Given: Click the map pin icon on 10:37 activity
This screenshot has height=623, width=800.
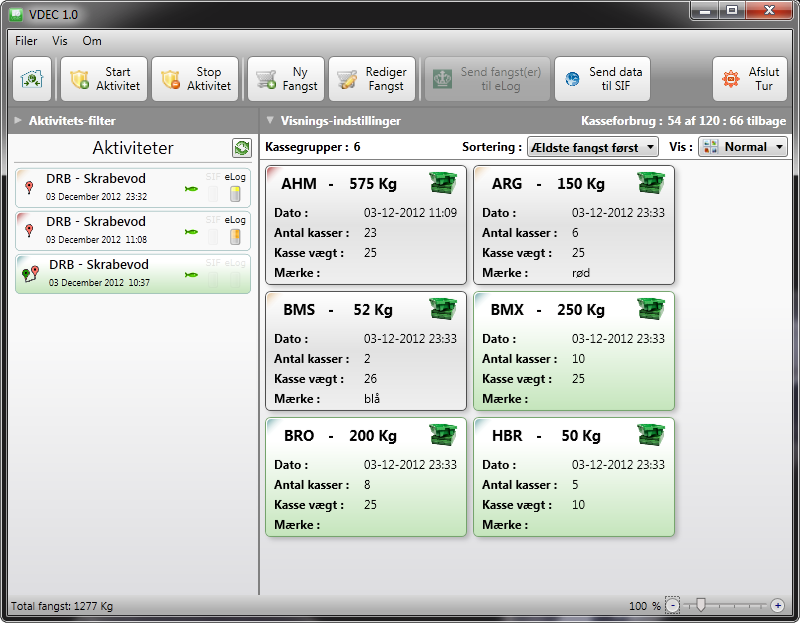Looking at the screenshot, I should (x=30, y=274).
